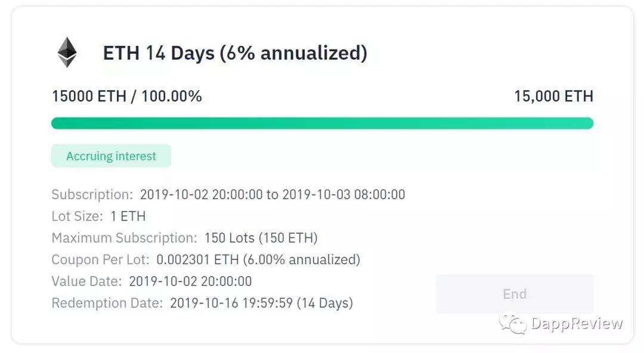Click the Coupon Per Lot: field label
Screen dimensions: 644x353
(x=101, y=260)
